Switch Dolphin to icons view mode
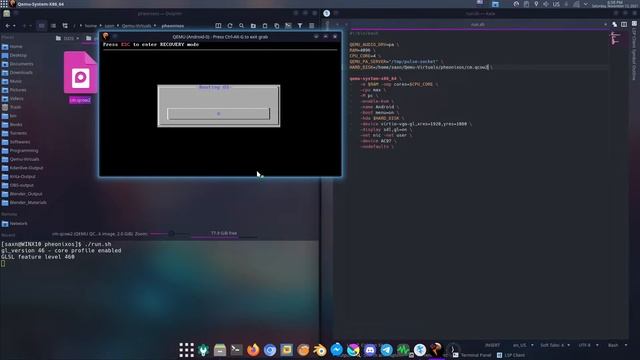The height and width of the screenshot is (360, 640). (41, 26)
